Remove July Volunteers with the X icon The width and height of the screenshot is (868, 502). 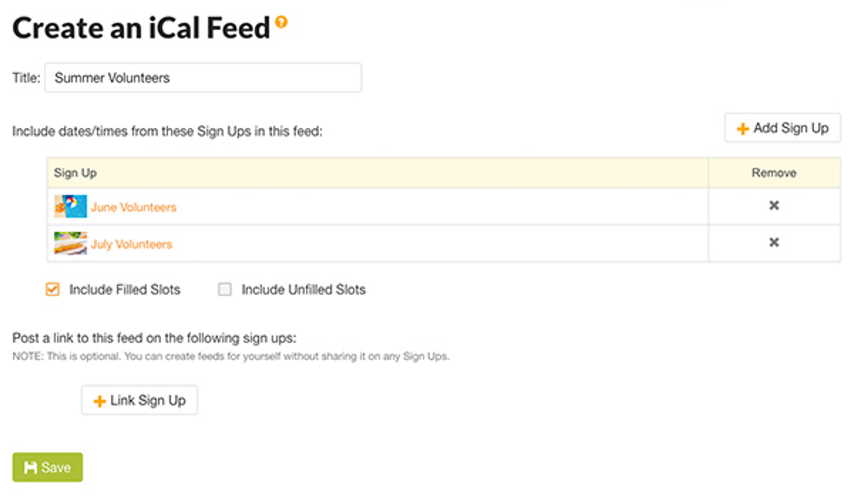(774, 242)
